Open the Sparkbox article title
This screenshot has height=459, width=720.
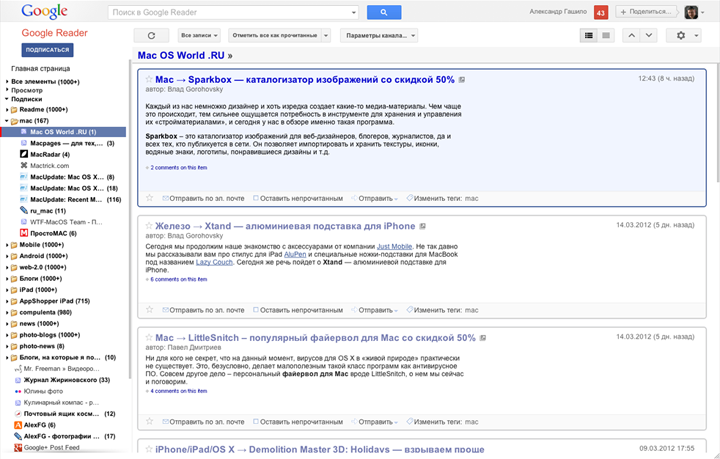pyautogui.click(x=304, y=79)
